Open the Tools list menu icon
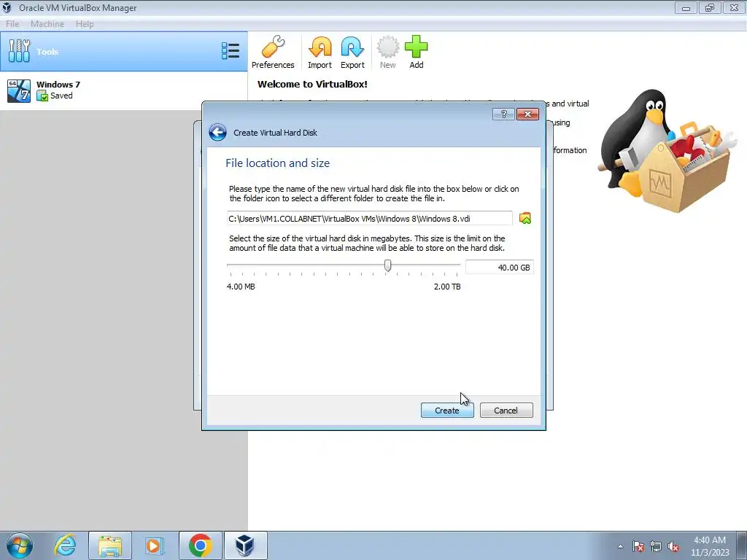Image resolution: width=747 pixels, height=560 pixels. [x=231, y=51]
